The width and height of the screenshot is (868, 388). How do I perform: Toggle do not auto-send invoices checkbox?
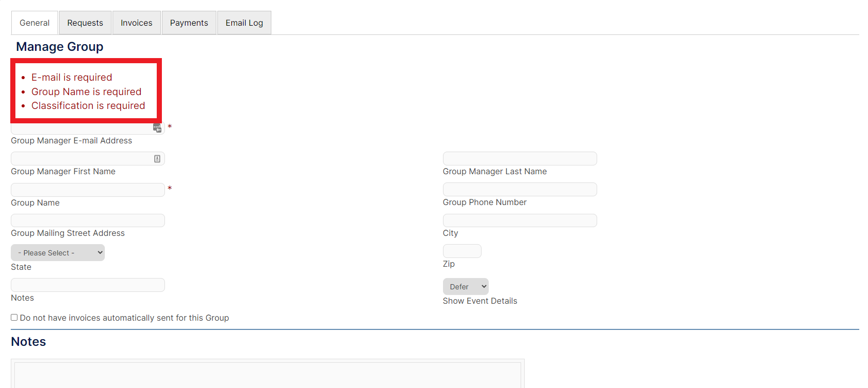[x=14, y=318]
